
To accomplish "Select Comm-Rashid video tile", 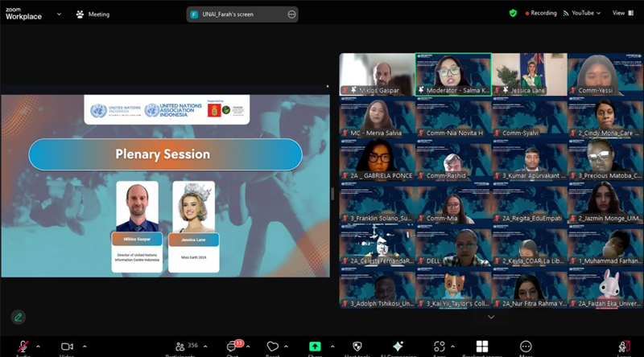I will coord(453,160).
